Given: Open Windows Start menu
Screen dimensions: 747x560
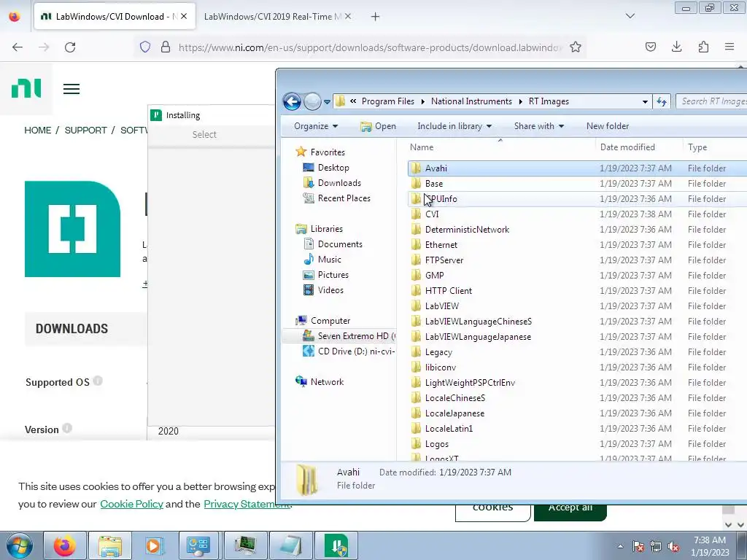Looking at the screenshot, I should tap(20, 545).
